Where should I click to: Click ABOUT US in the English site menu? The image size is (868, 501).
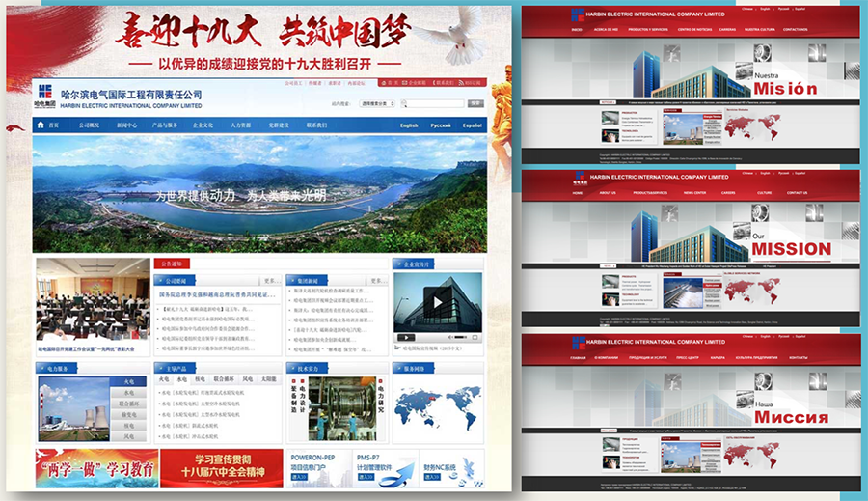tap(607, 193)
